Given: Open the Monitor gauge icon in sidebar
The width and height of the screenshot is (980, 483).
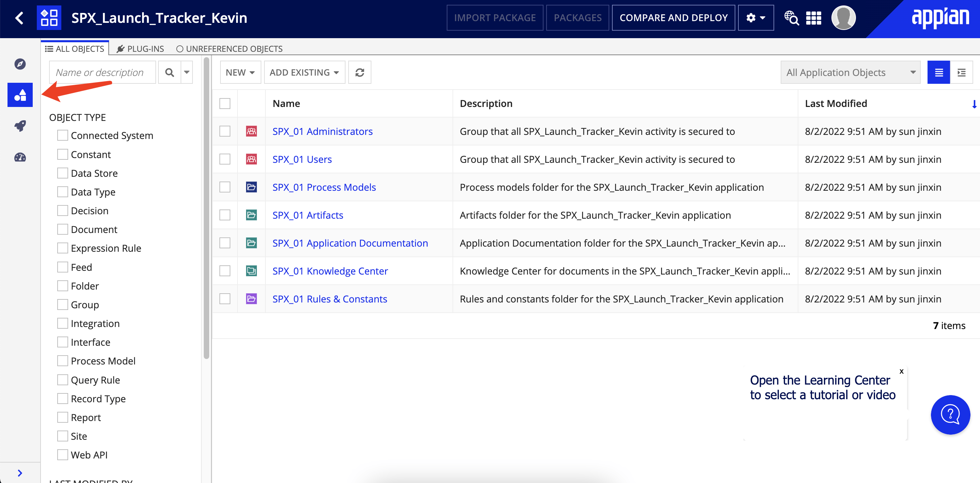Looking at the screenshot, I should coord(20,157).
